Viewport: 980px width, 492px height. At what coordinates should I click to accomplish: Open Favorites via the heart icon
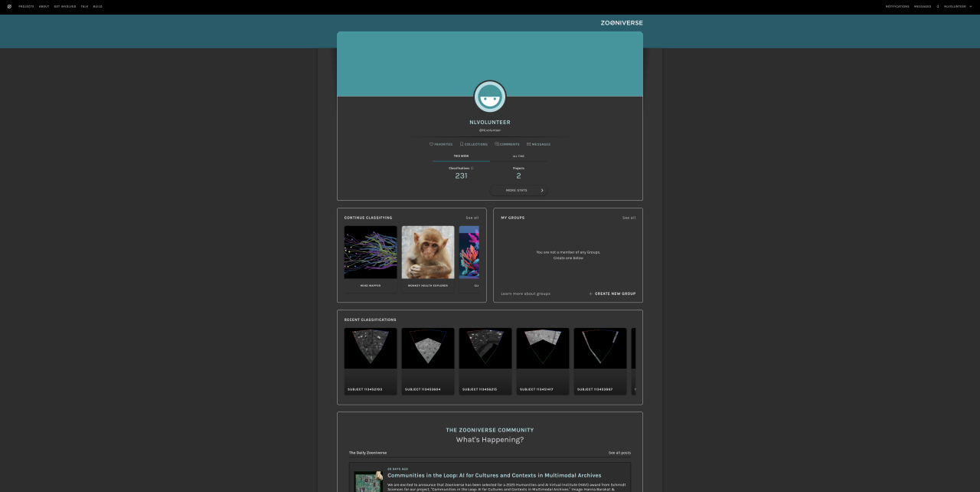coord(441,144)
